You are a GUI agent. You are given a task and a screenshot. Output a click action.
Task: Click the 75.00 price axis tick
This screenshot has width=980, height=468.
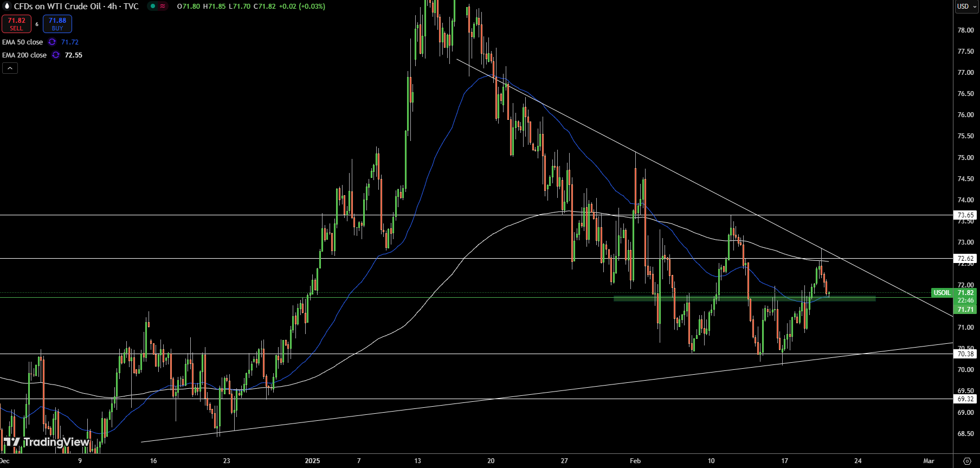(x=965, y=158)
